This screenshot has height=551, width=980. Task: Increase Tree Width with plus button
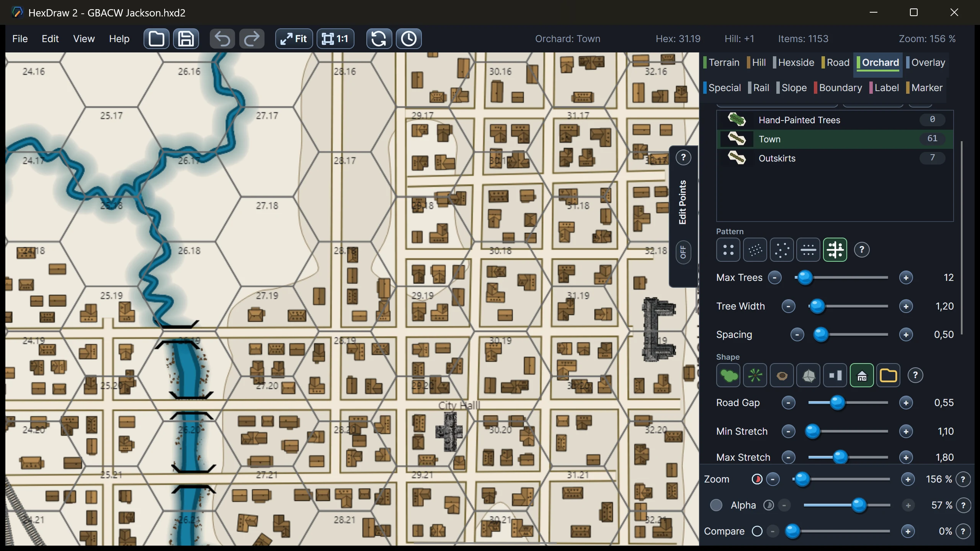[x=906, y=306]
